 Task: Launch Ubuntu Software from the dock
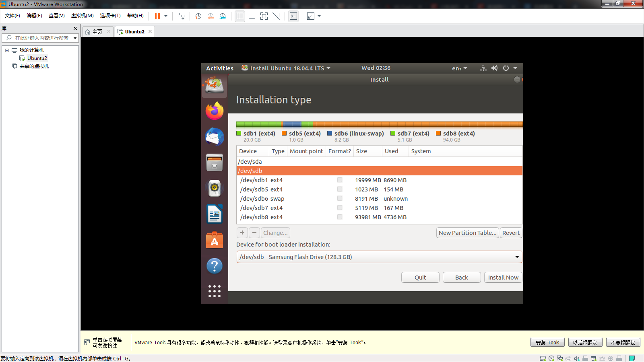click(x=214, y=240)
